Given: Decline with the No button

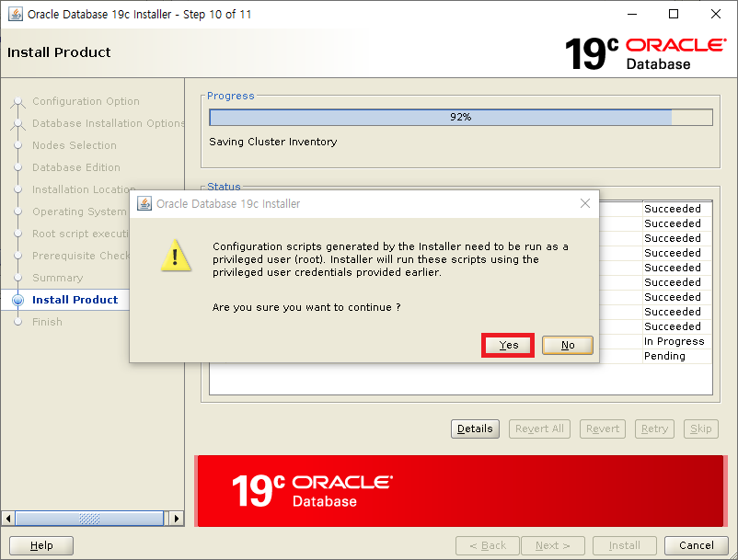Looking at the screenshot, I should (x=567, y=345).
